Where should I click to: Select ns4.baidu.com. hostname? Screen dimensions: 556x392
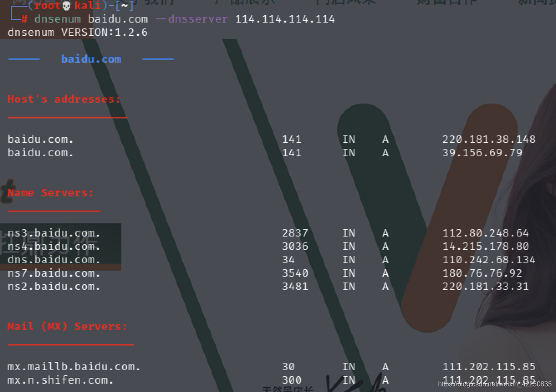(54, 246)
